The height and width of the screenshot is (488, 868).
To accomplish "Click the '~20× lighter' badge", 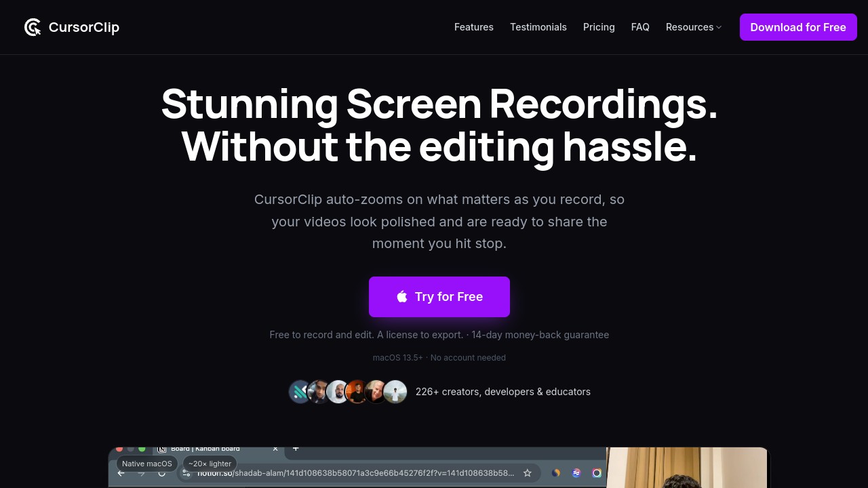I will point(210,464).
